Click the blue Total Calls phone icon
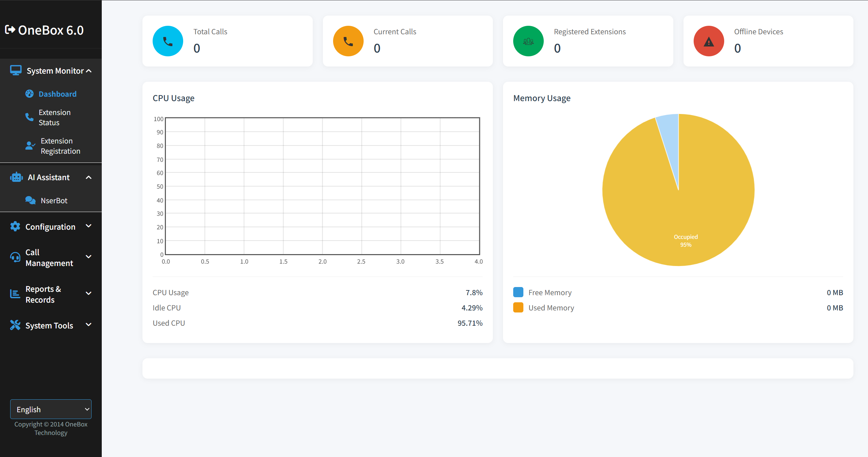 [x=168, y=41]
